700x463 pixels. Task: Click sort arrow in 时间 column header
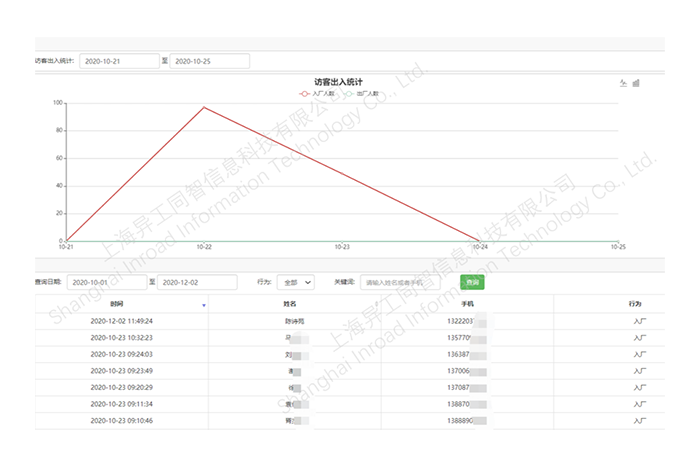[204, 304]
